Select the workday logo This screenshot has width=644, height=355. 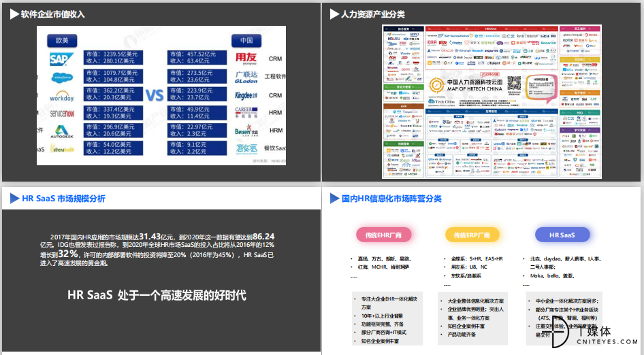62,96
